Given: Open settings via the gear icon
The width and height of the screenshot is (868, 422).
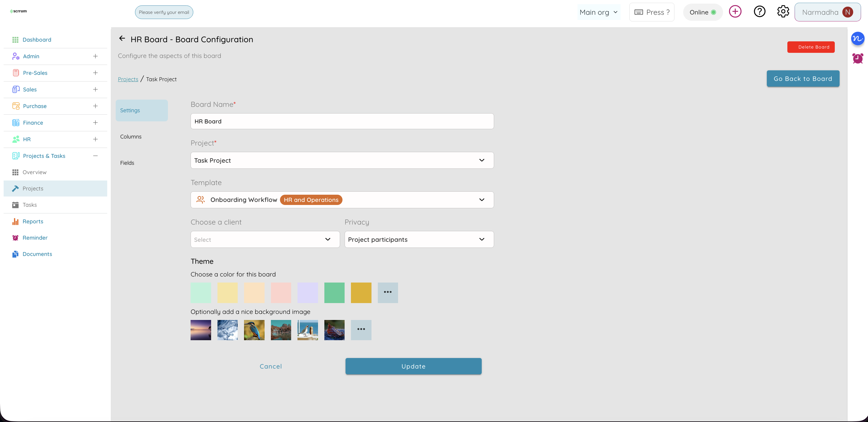Looking at the screenshot, I should coord(783,11).
